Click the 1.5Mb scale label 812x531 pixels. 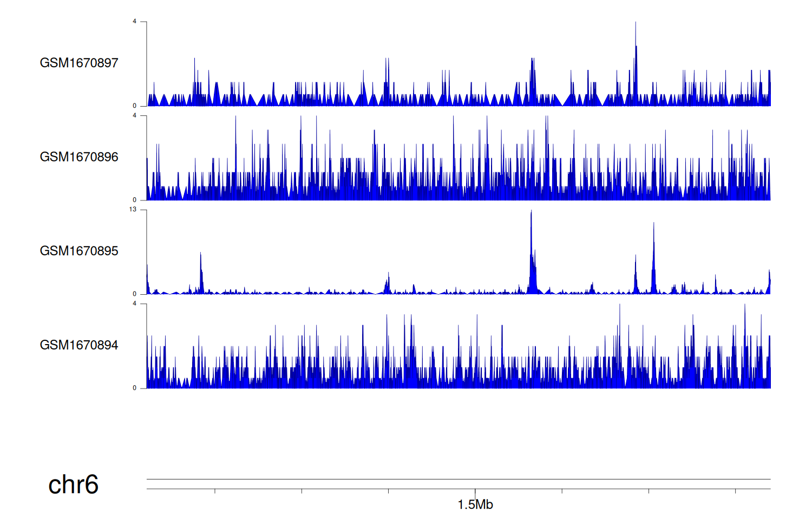475,505
